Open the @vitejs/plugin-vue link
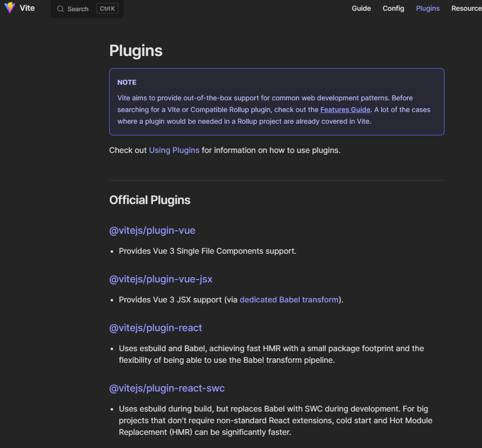This screenshot has width=482, height=448. coord(152,230)
